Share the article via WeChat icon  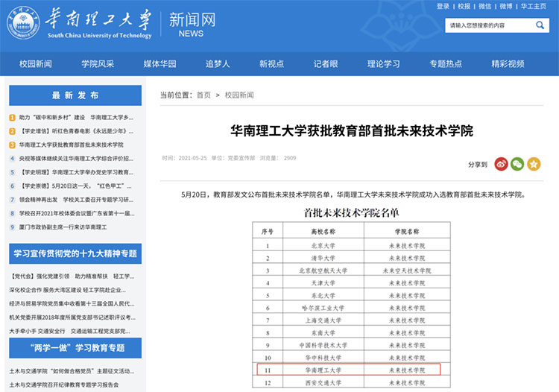pos(517,164)
